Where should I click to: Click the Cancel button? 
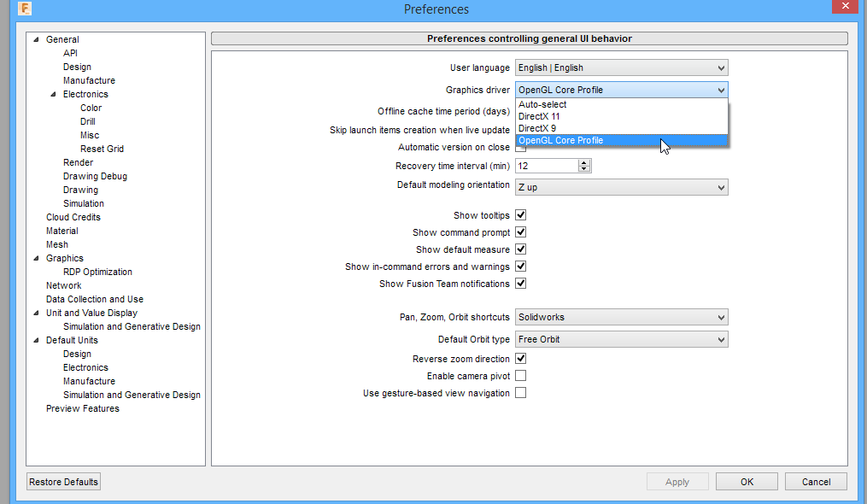(816, 482)
